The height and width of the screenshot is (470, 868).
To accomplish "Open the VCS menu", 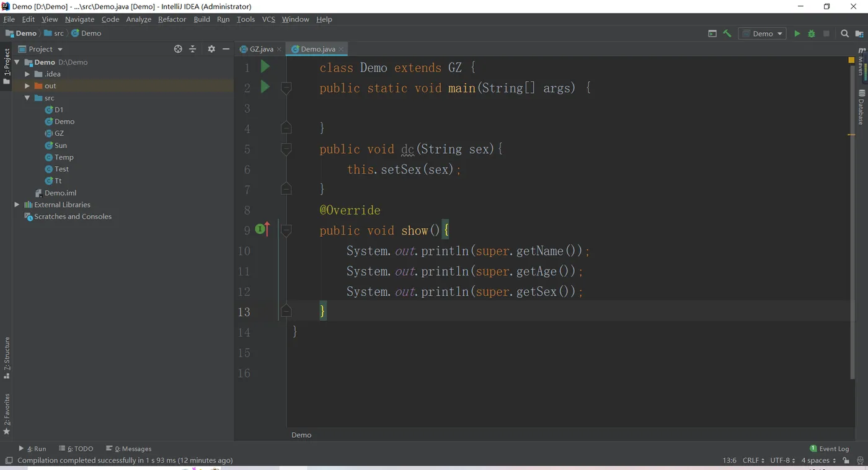I will coord(268,19).
